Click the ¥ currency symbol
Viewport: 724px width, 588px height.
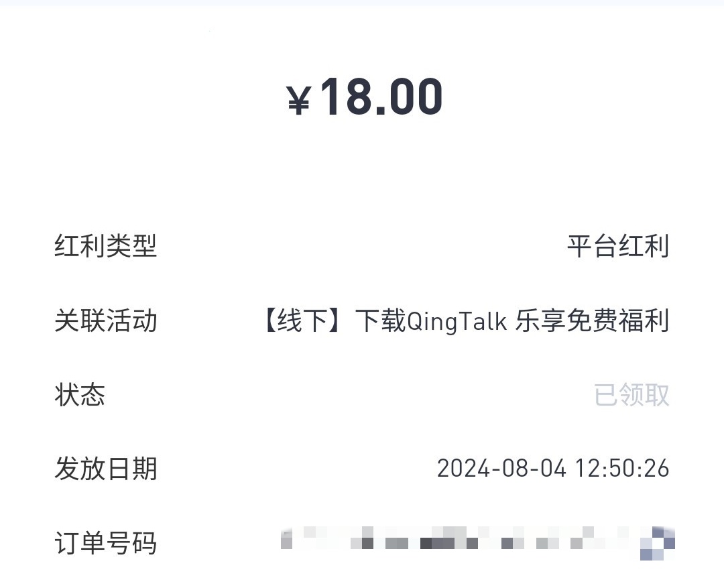[299, 101]
